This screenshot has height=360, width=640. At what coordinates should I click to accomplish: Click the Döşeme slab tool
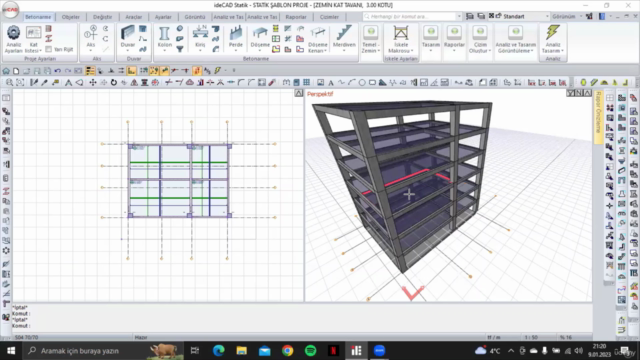[260, 38]
